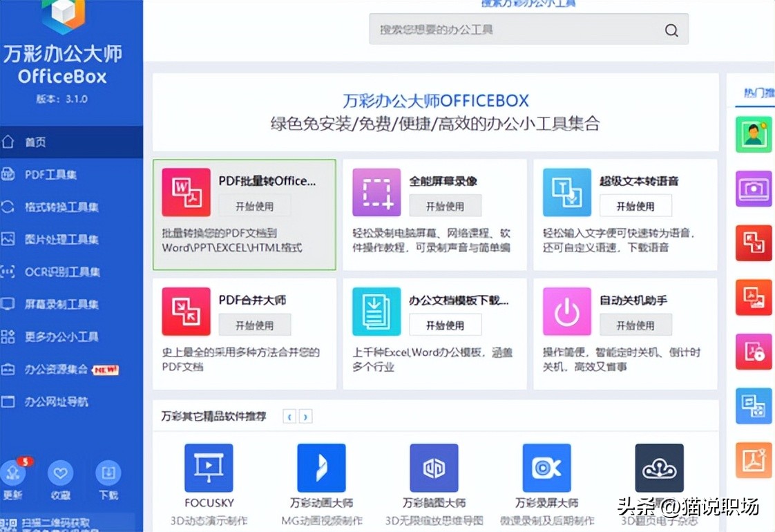Click the 万彩脑图大师 mind map icon
This screenshot has height=532, width=775.
click(434, 467)
